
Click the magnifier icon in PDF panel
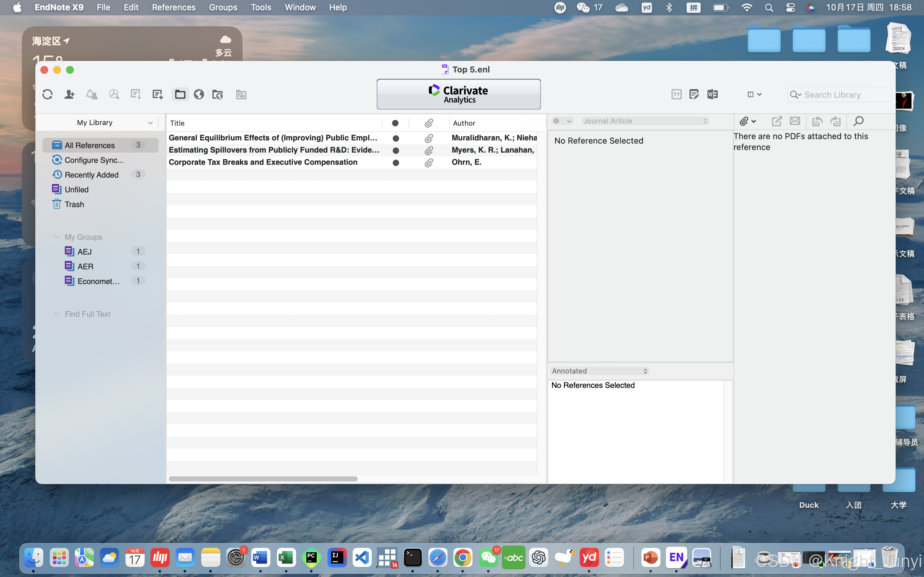[858, 121]
